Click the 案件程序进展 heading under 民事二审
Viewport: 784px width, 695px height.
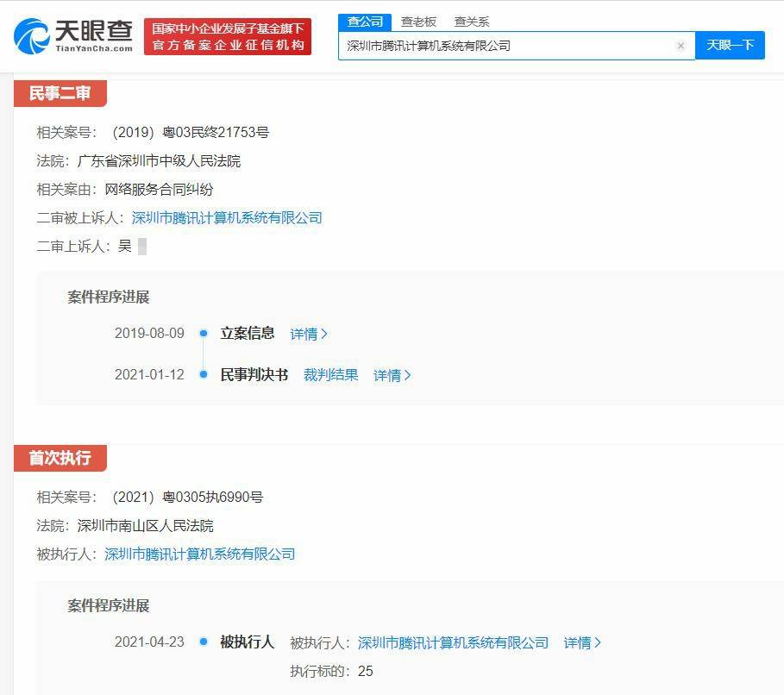point(109,297)
